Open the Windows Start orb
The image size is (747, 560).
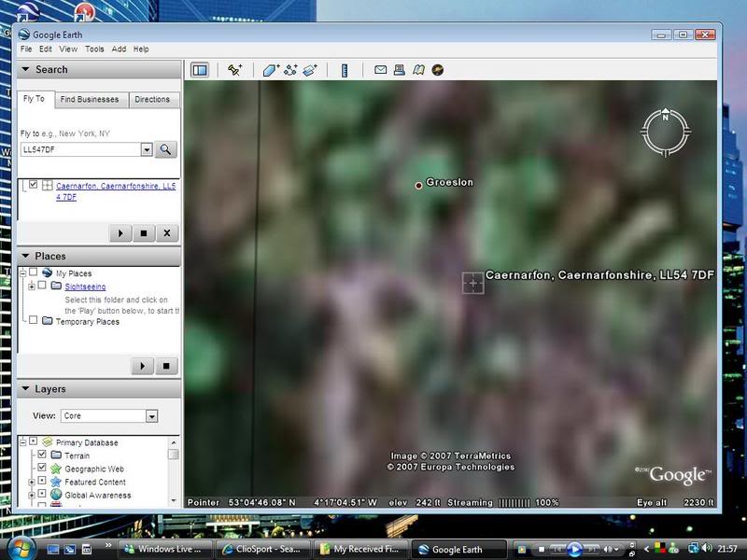tap(21, 548)
